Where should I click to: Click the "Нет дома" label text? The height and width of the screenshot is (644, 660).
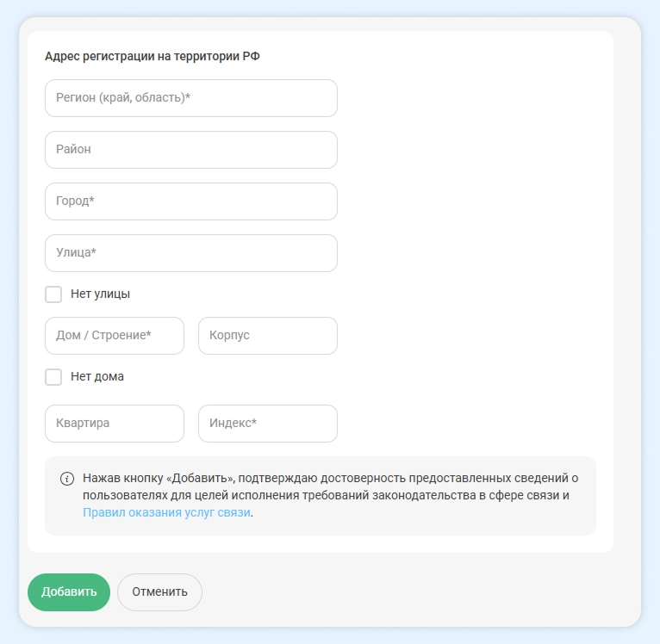pos(97,376)
